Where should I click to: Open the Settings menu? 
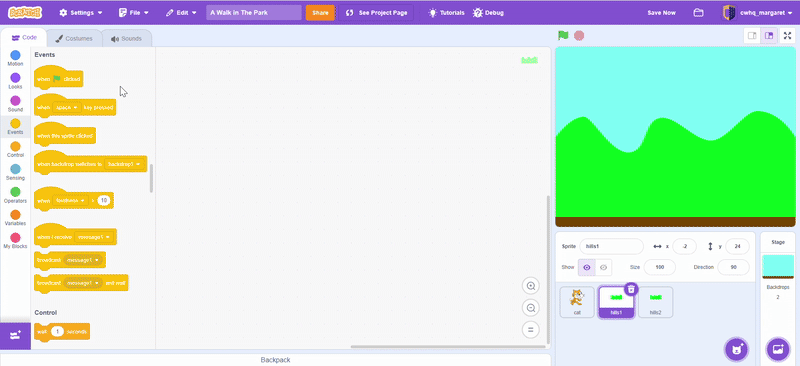click(81, 13)
